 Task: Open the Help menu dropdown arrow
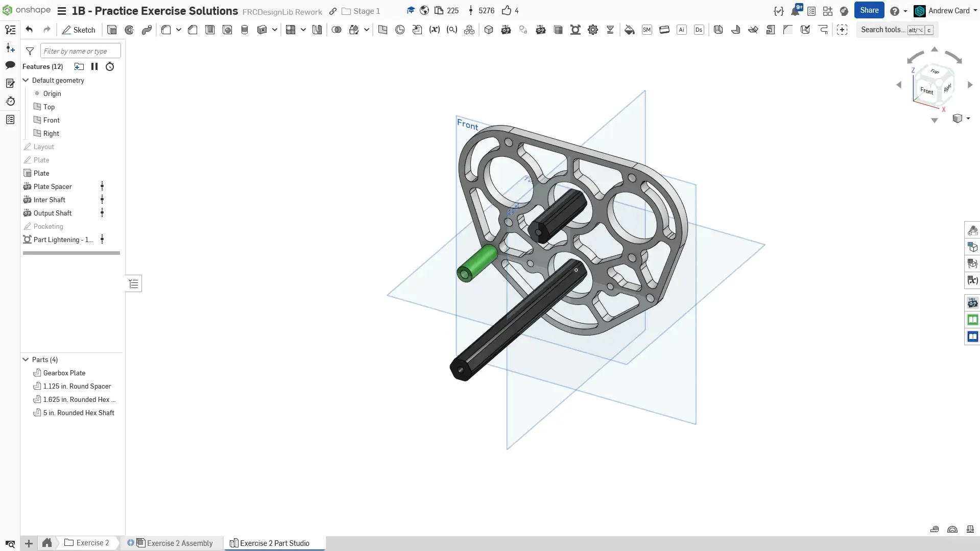coord(905,11)
